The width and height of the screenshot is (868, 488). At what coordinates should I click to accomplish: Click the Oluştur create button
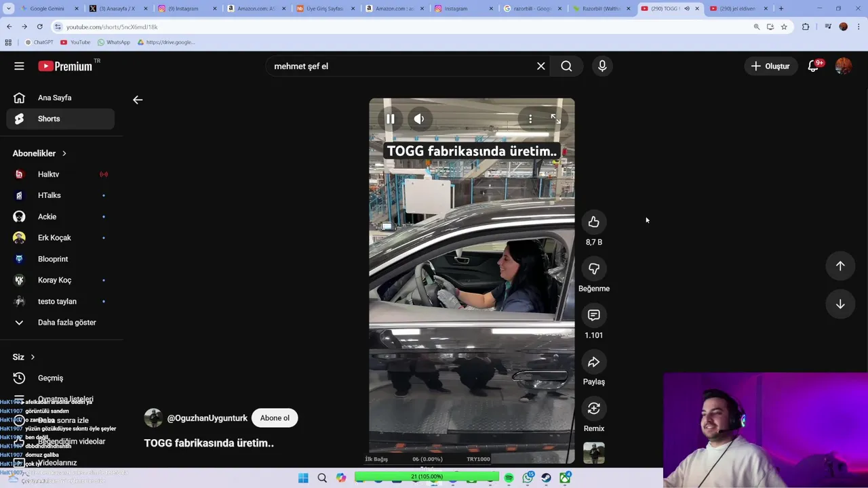click(770, 66)
